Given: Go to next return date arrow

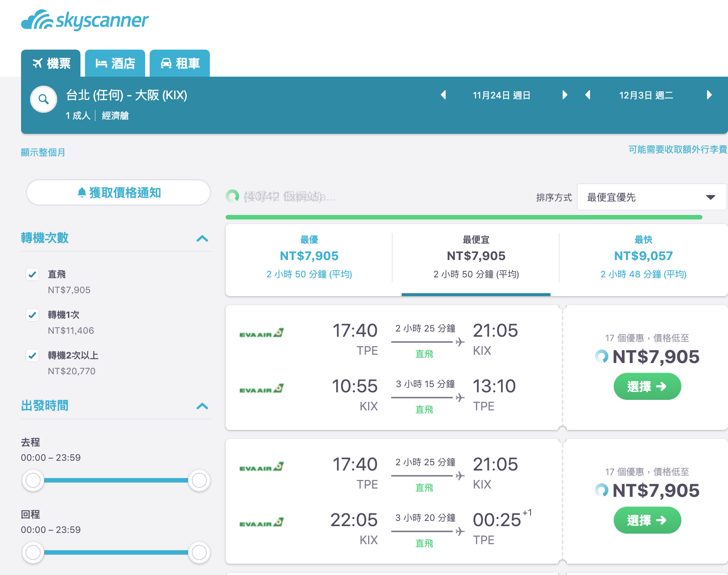Looking at the screenshot, I should click(x=709, y=95).
